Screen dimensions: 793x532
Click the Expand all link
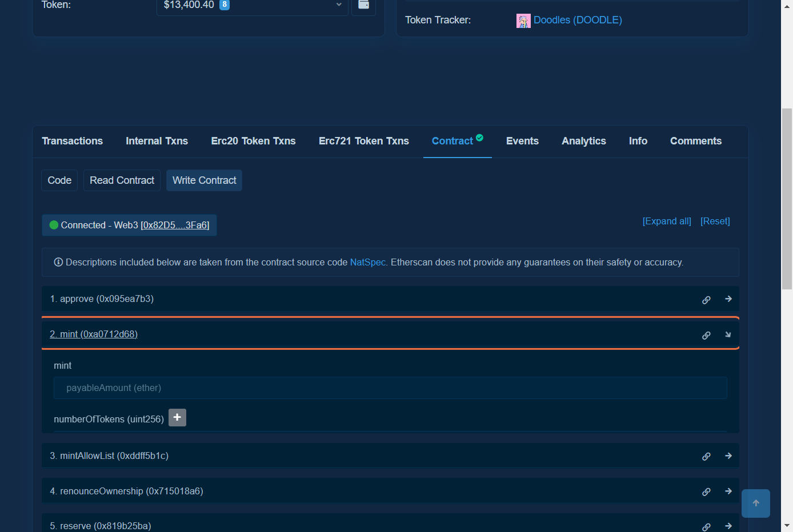click(667, 221)
